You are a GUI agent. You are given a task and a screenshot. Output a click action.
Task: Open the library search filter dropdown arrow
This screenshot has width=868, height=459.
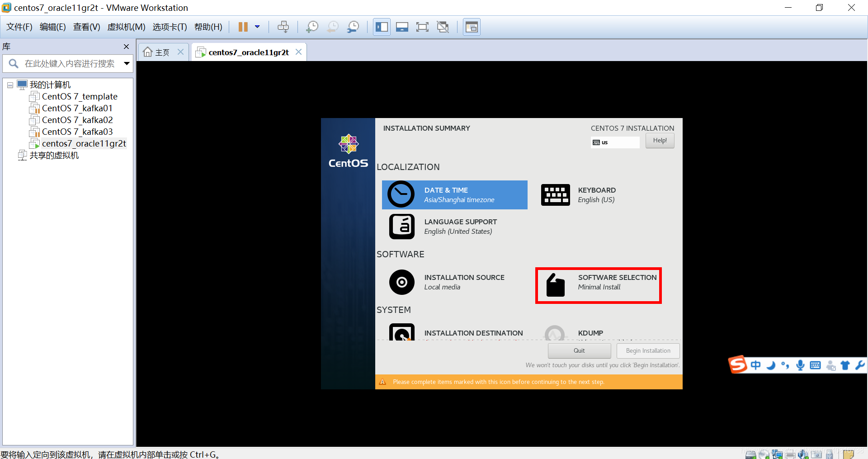click(x=127, y=64)
